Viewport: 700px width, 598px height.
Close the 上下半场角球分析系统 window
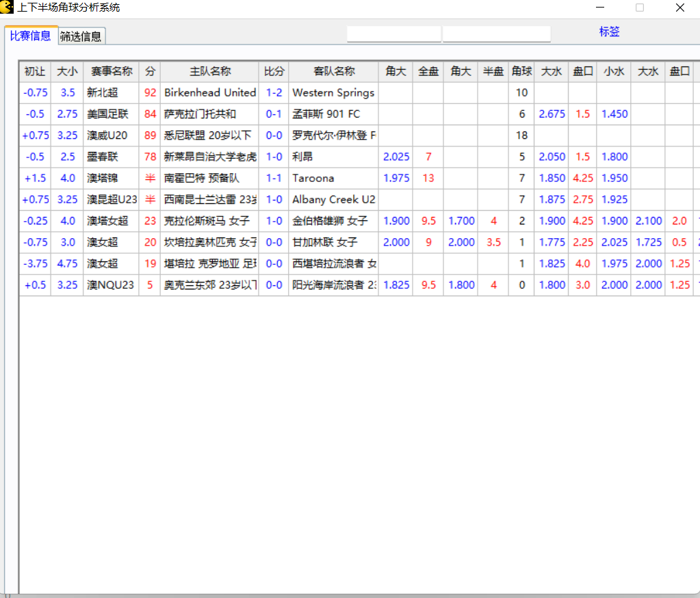[x=679, y=8]
